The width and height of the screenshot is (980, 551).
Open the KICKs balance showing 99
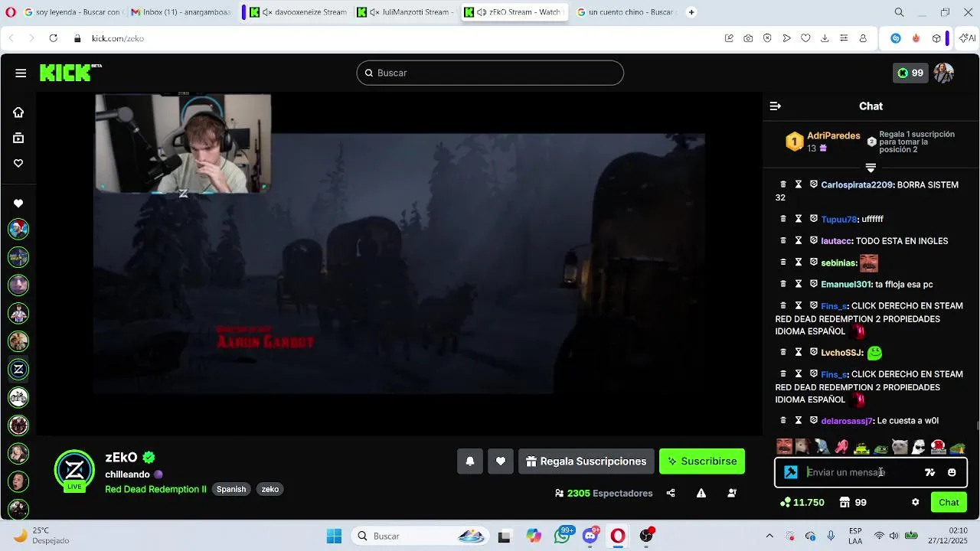910,73
